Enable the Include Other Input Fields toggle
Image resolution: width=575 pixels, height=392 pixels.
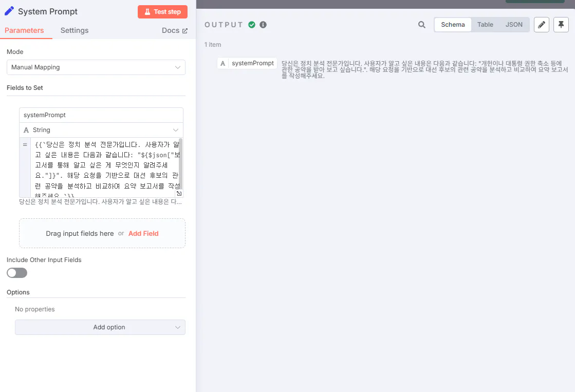coord(16,273)
